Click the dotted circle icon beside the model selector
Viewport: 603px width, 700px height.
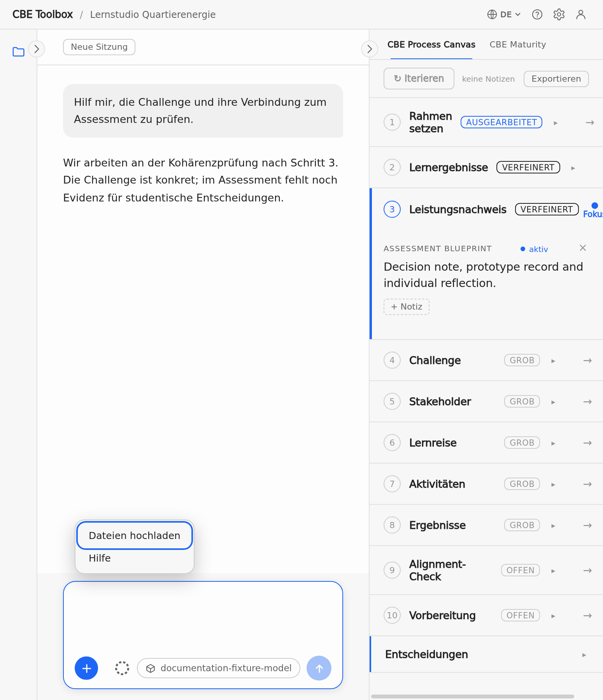[x=122, y=668]
